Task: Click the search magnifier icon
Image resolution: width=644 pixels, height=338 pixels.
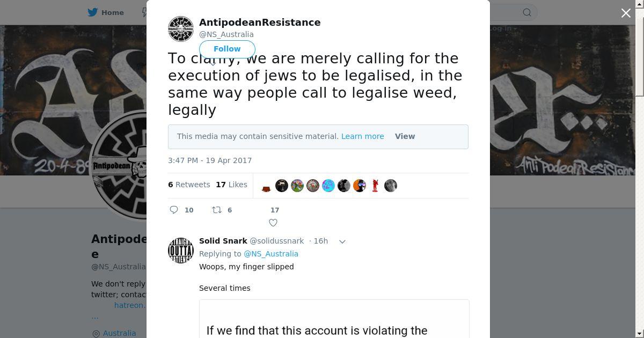Action: click(526, 12)
